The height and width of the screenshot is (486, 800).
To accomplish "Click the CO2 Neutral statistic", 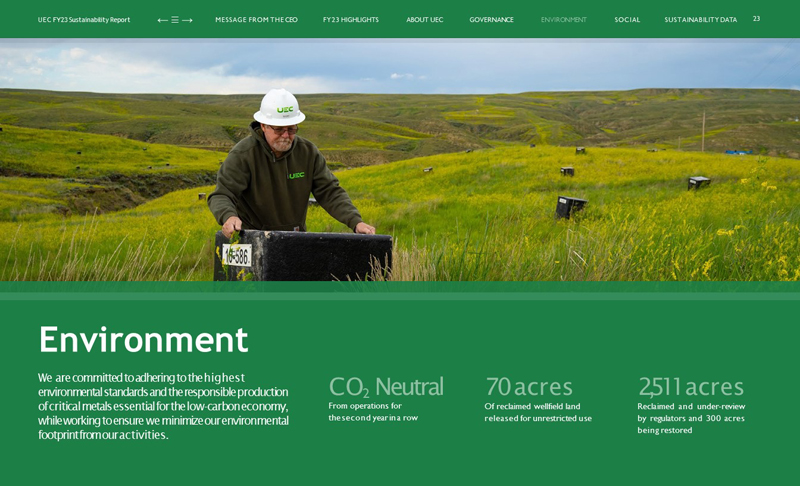I will [385, 387].
